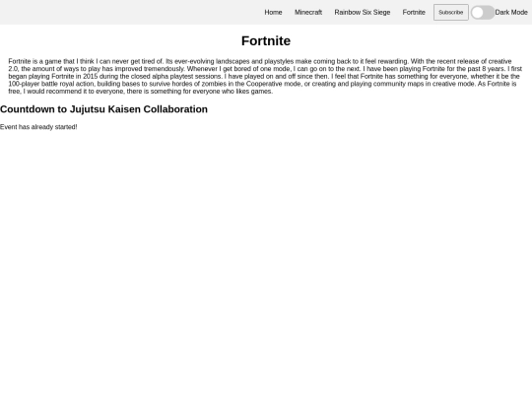Click the Dark Mode label text
The image size is (532, 399).
(x=511, y=12)
